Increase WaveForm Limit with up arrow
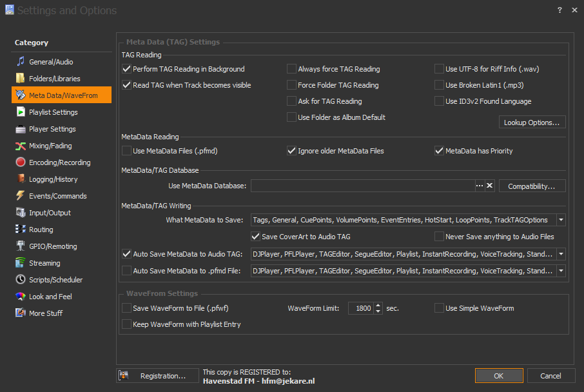This screenshot has width=584, height=392. (x=378, y=305)
